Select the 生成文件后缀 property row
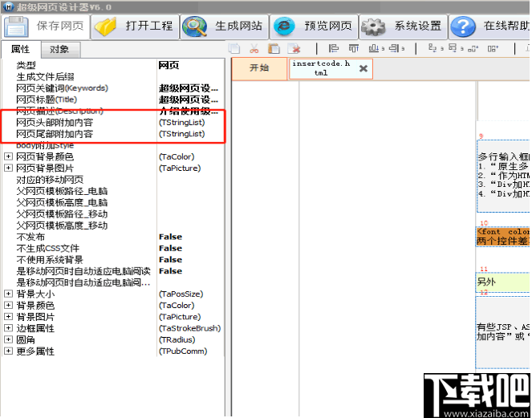Viewport: 532px width, 418px height. click(x=112, y=77)
